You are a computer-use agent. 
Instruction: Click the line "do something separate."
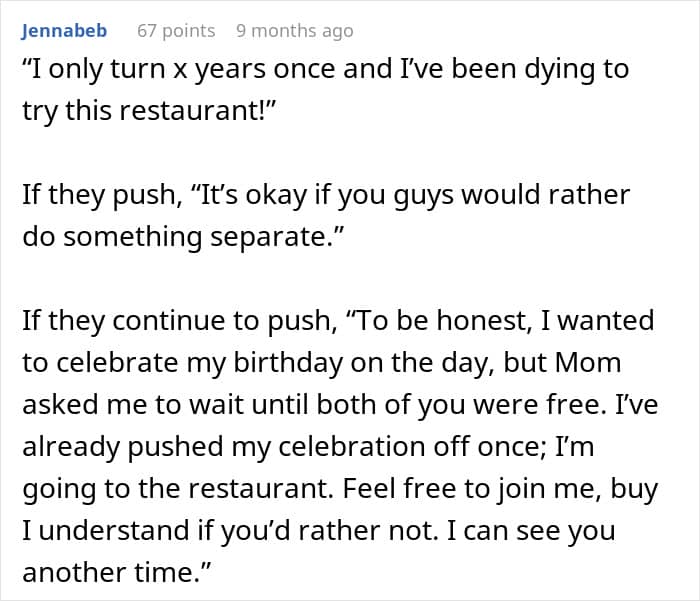(183, 237)
